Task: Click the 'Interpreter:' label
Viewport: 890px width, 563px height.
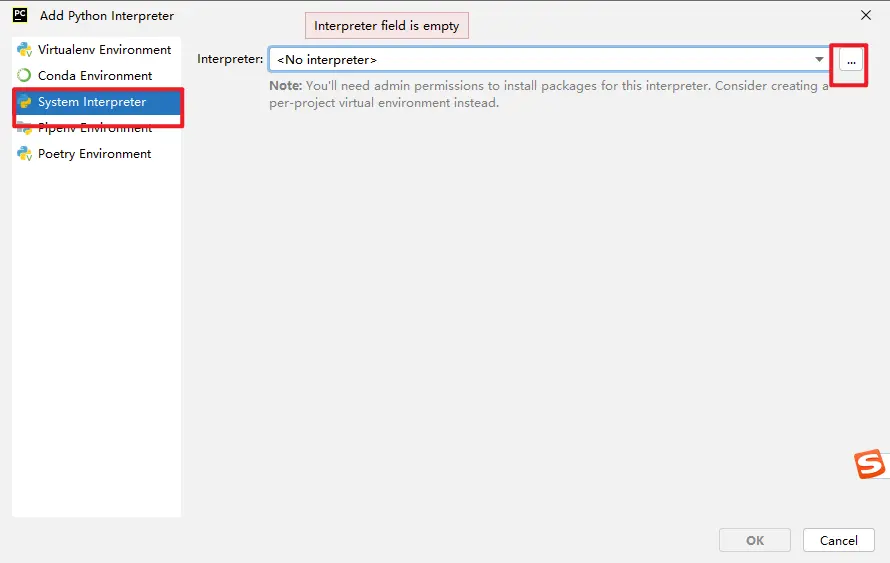Action: click(230, 59)
